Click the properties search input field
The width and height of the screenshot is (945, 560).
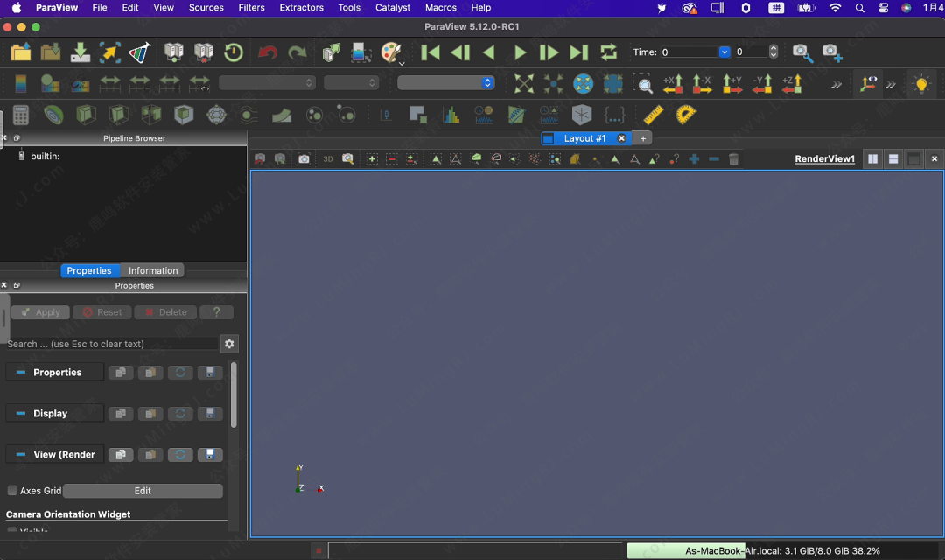(110, 344)
